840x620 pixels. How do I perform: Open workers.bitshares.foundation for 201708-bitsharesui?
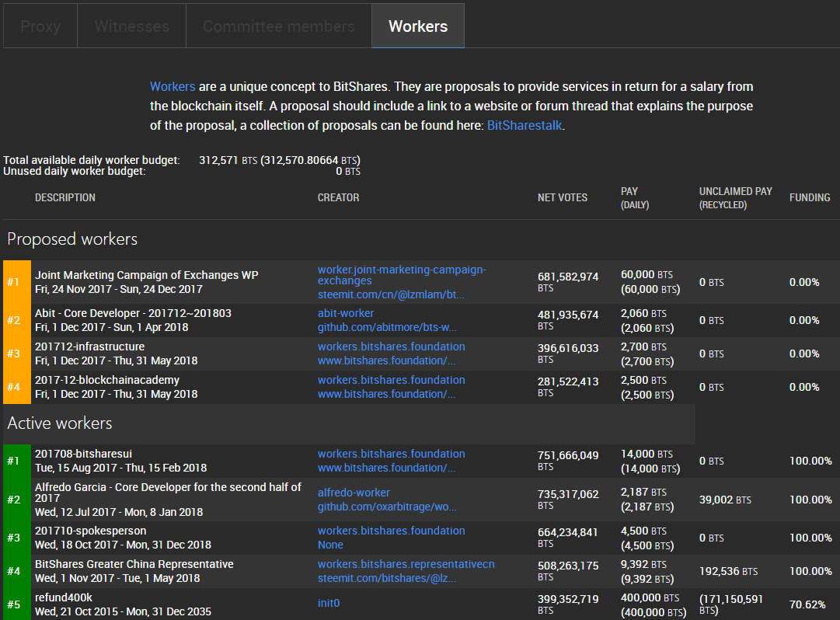click(391, 454)
